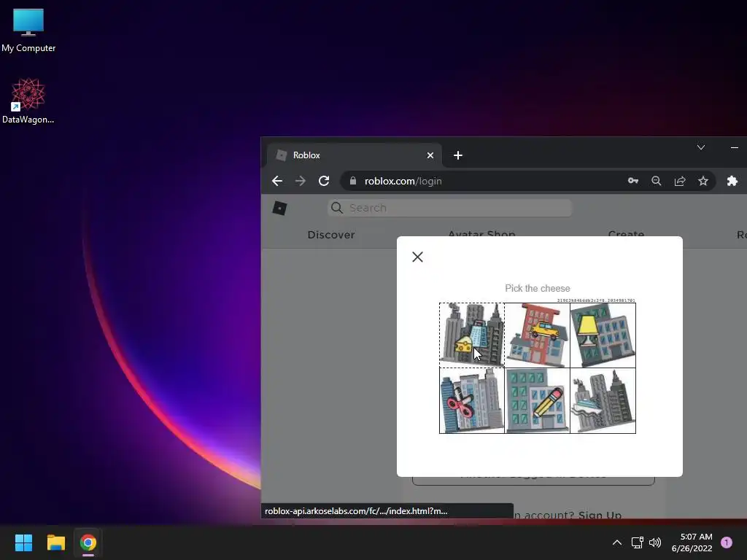Click the Roblox logo icon

(279, 208)
